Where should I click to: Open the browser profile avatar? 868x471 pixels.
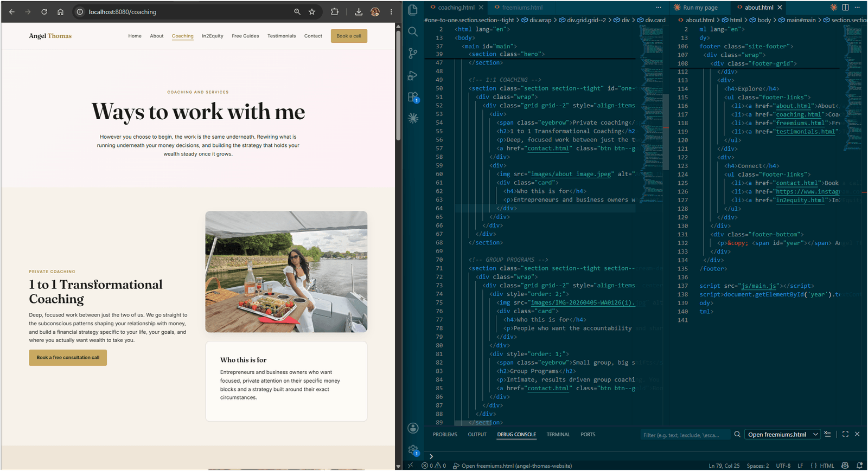375,11
